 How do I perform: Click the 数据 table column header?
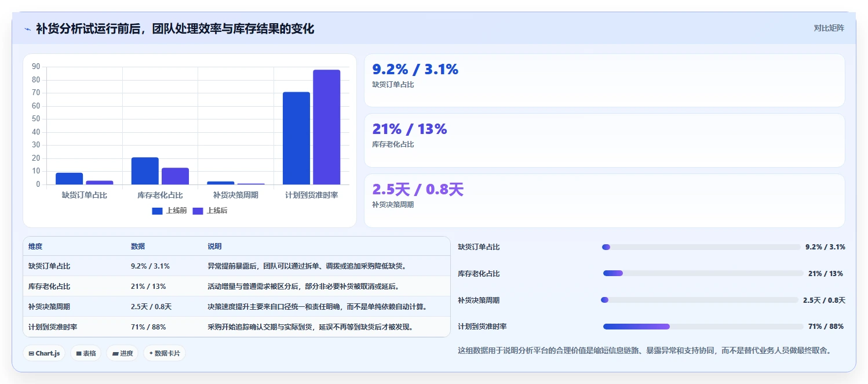click(164, 247)
